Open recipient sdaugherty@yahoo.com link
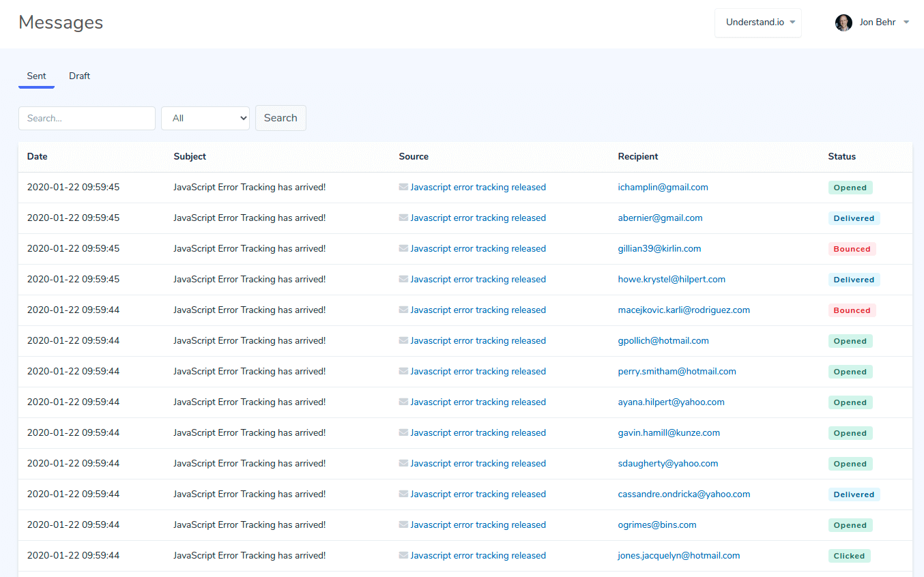This screenshot has width=924, height=577. (667, 464)
